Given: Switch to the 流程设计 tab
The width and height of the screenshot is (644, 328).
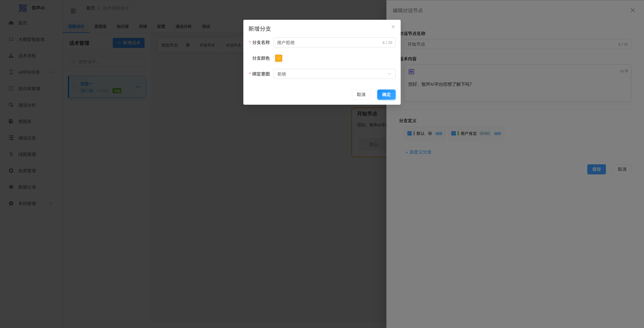Looking at the screenshot, I should (x=76, y=26).
